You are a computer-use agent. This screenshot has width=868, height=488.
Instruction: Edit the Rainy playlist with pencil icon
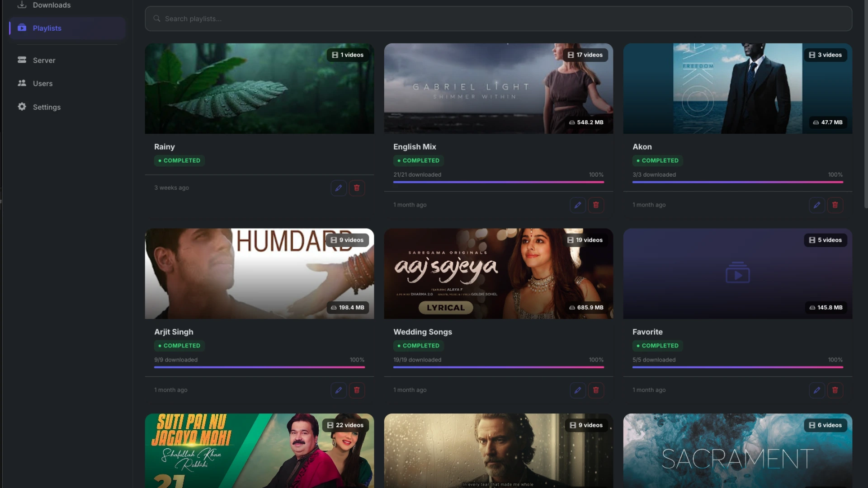338,188
